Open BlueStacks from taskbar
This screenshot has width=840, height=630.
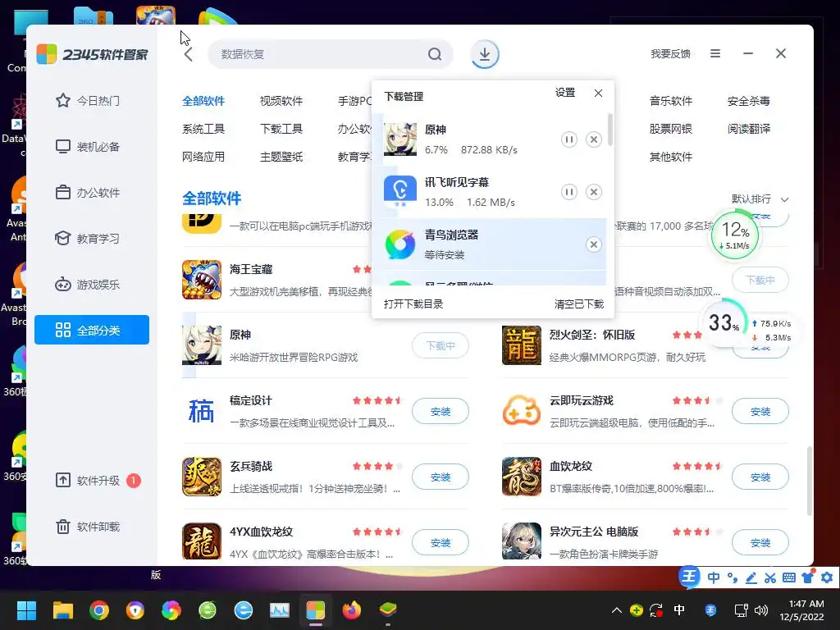pos(388,610)
